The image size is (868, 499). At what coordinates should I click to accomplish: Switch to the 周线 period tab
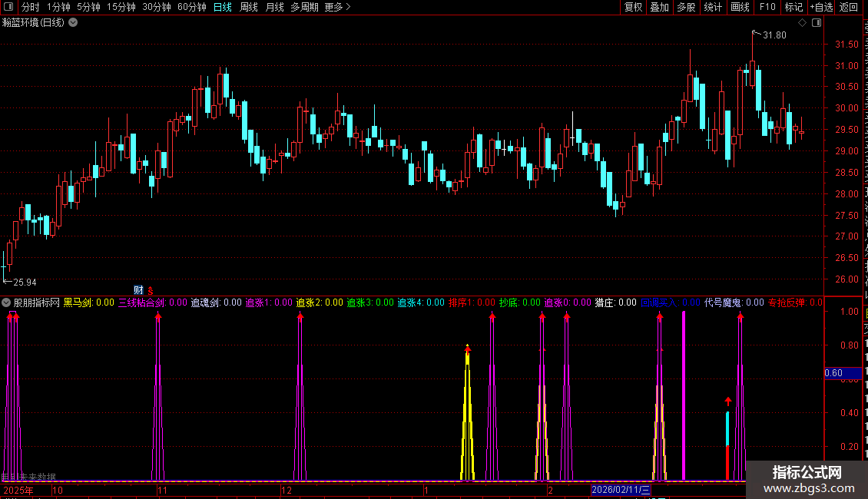249,7
